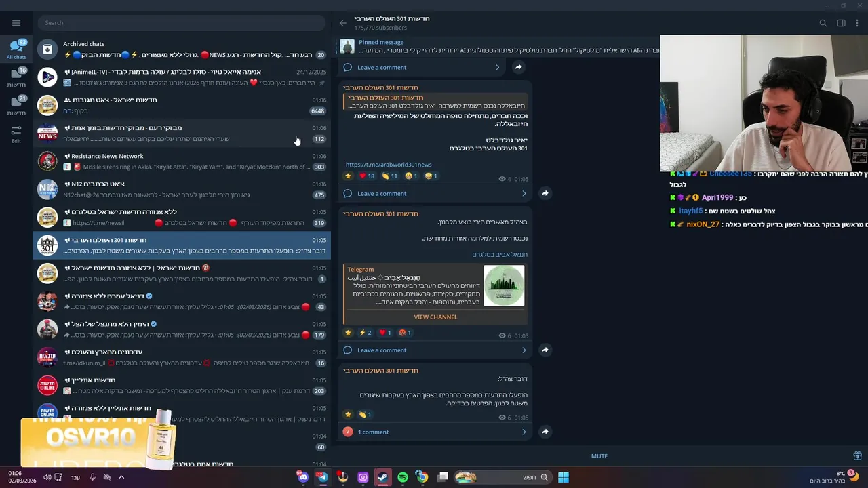Screen dimensions: 868x488
Task: Select the All chats folder
Action: [16, 49]
